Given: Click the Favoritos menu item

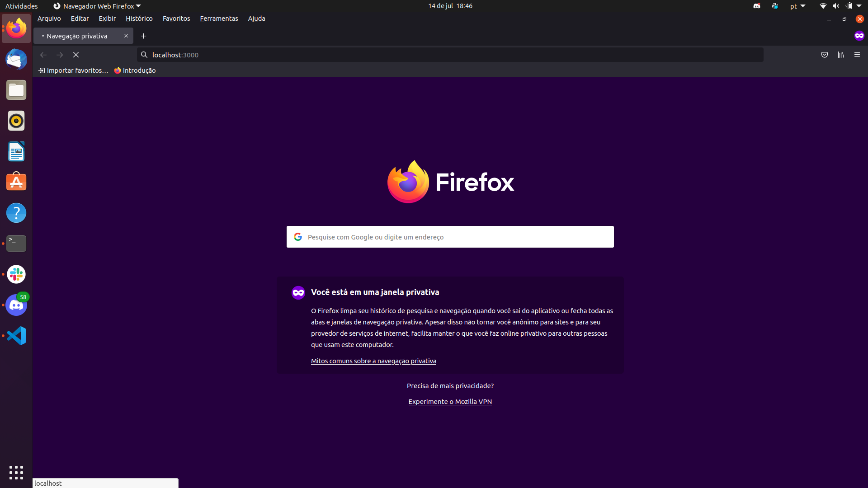Looking at the screenshot, I should [176, 18].
